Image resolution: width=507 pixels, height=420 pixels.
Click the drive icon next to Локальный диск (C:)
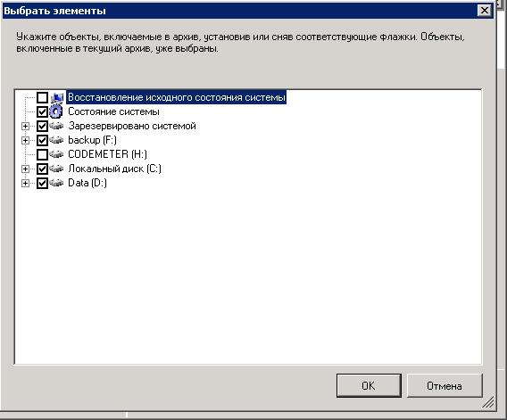pos(56,169)
